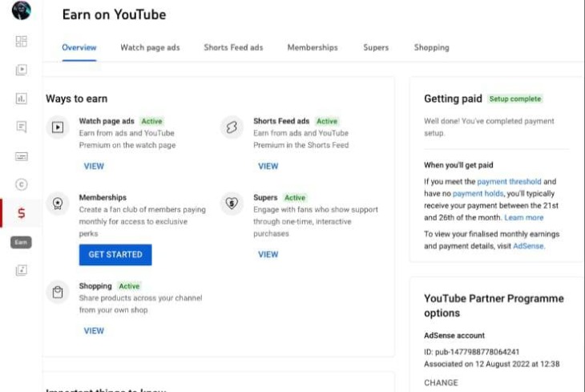Click the Shorts Feed ads card title
This screenshot has height=392, width=585.
pos(281,121)
